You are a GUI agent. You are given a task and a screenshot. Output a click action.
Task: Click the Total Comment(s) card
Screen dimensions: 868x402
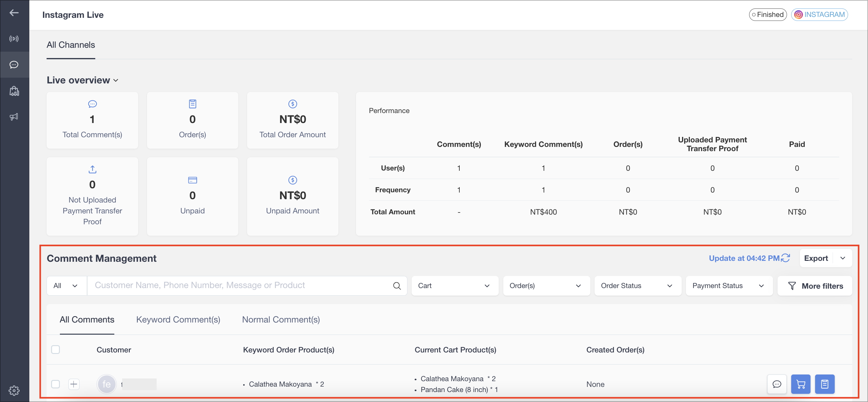(92, 120)
